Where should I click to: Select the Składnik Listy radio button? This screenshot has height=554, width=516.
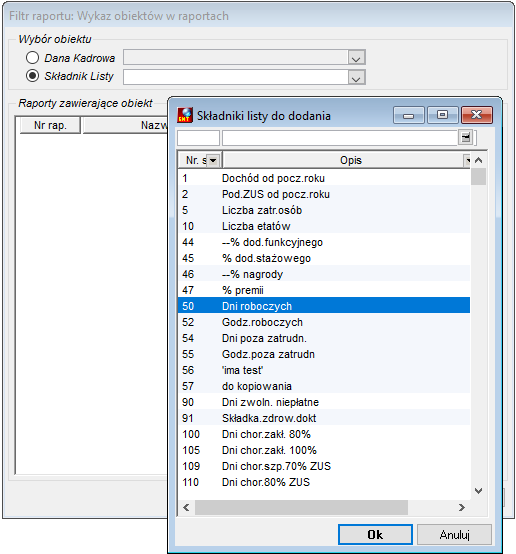(x=33, y=76)
